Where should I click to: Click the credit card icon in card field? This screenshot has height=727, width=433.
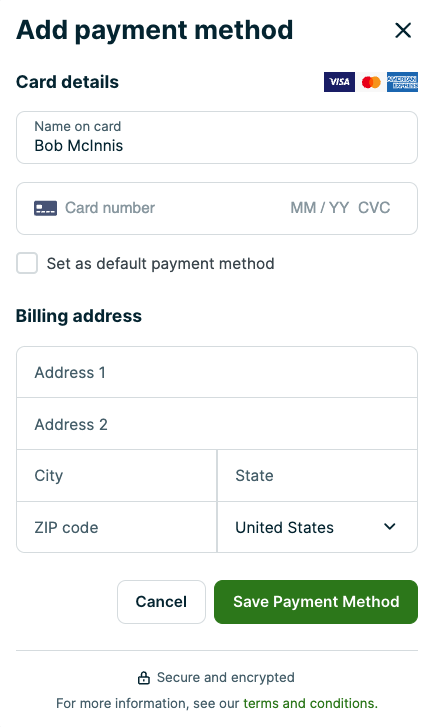click(x=45, y=208)
